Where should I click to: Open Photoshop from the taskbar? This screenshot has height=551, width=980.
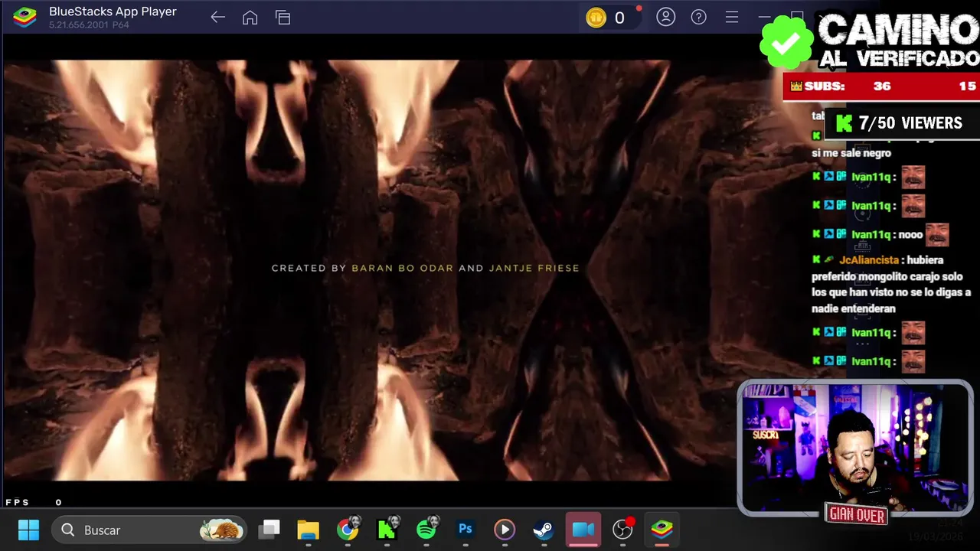(465, 530)
